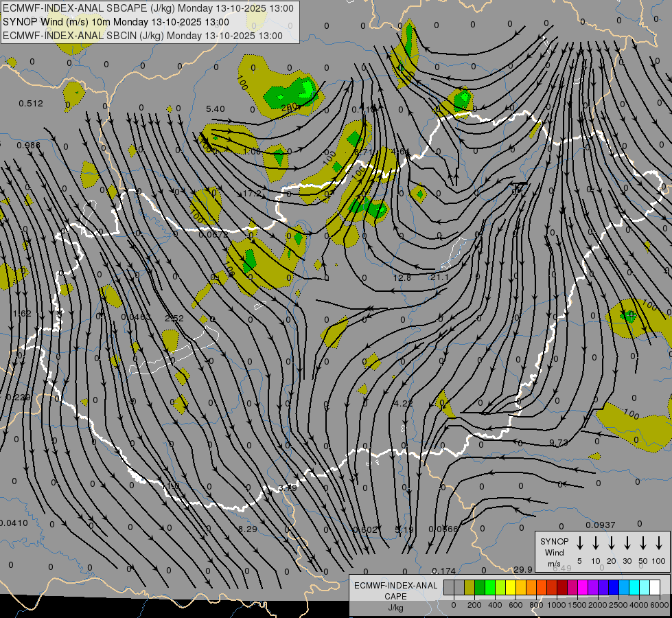Click the red-orange swatch right of 800 label

tap(542, 587)
